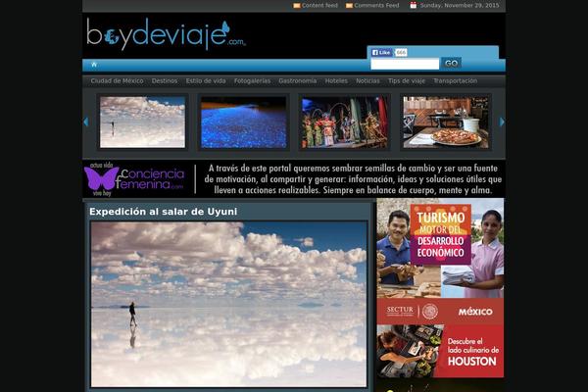Open the Ciudad de México menu
Viewport: 588px width, 392px height.
pyautogui.click(x=117, y=81)
